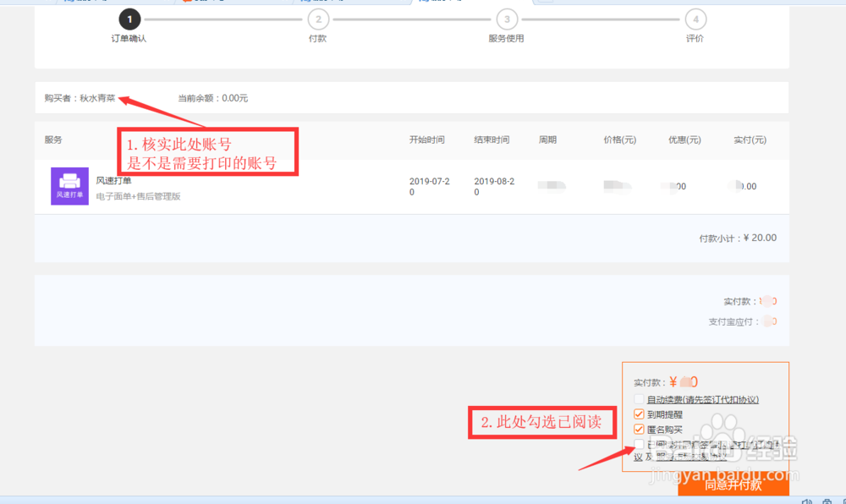Click the step 1 订单确认 circle

click(129, 19)
